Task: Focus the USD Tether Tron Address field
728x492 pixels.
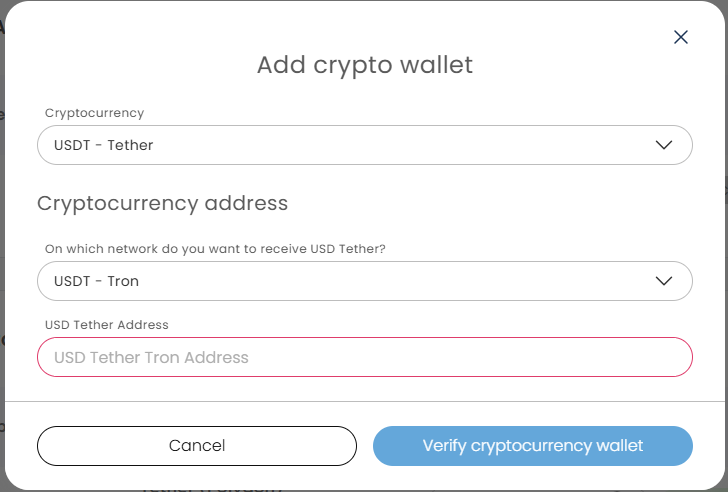Action: pos(364,357)
